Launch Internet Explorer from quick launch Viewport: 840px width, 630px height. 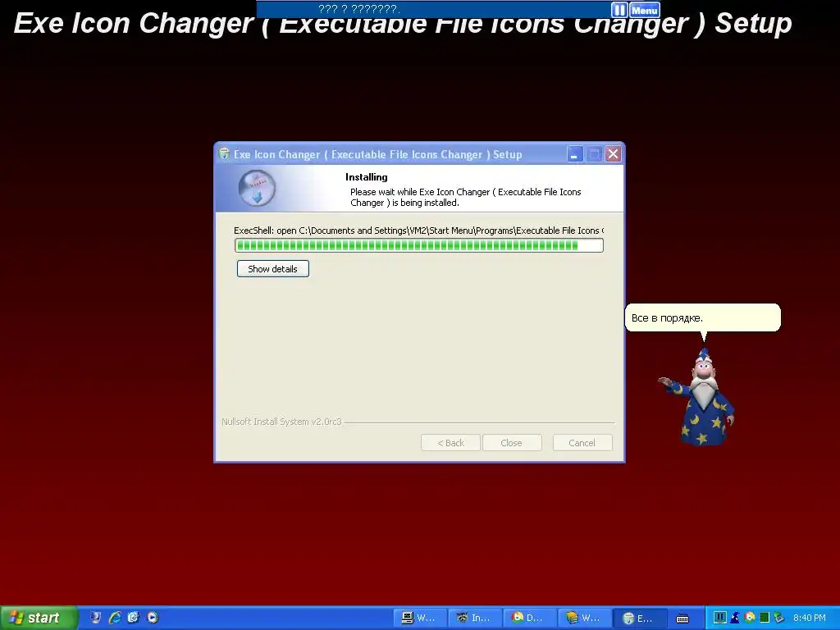click(115, 618)
